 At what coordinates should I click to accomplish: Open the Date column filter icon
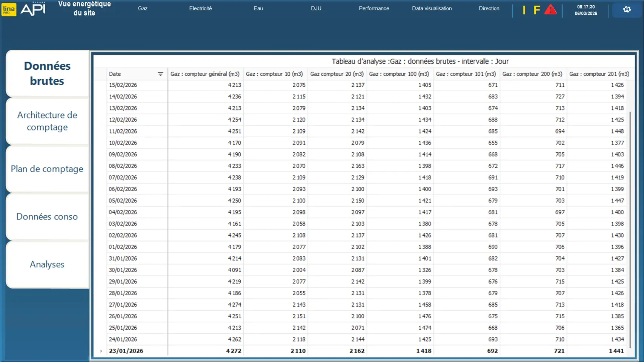click(x=160, y=74)
